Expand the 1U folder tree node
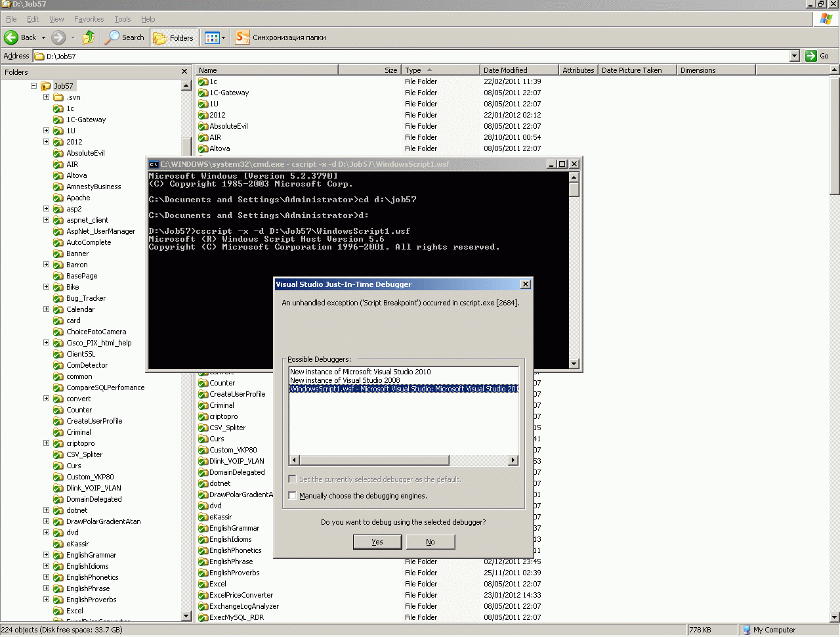Screen dimensions: 840x637 pyautogui.click(x=46, y=131)
